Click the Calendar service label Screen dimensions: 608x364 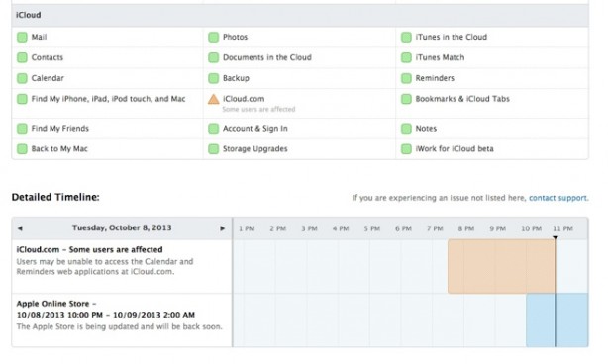(x=48, y=78)
